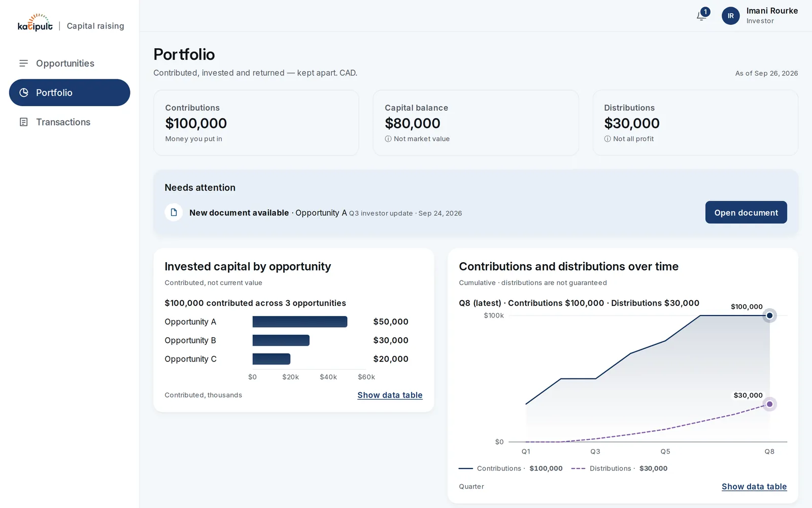Click the Distributions $30,000 card
812x508 pixels.
tap(695, 123)
